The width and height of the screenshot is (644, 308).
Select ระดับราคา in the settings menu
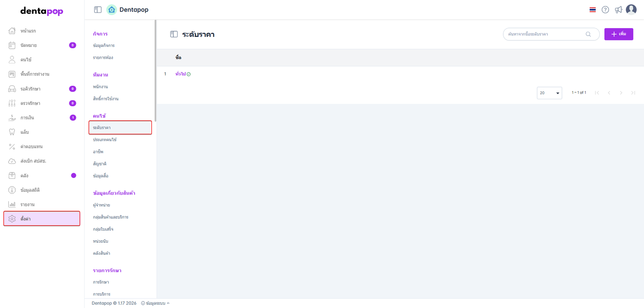120,127
